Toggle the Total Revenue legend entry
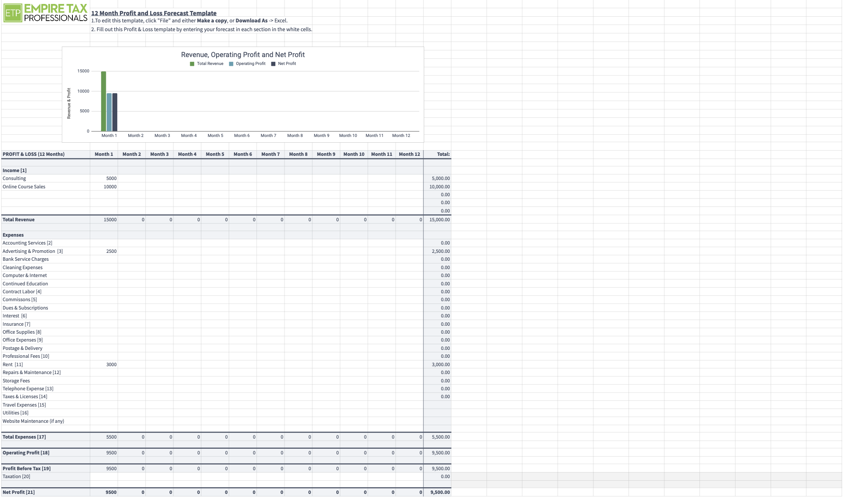844x504 pixels. click(206, 63)
